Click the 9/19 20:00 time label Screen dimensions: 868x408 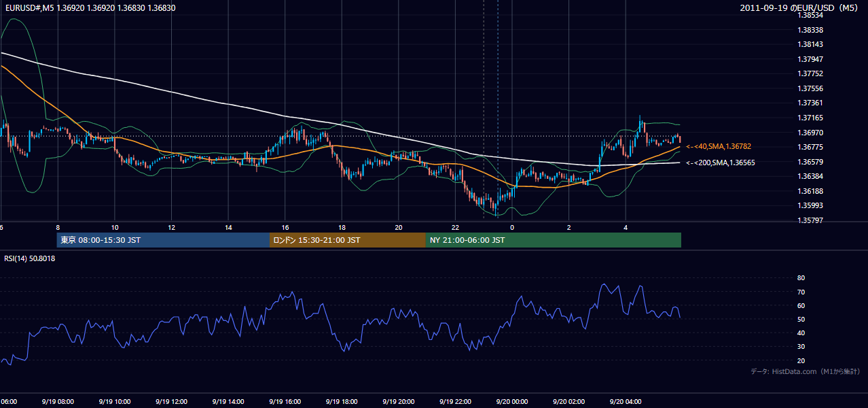tap(399, 402)
